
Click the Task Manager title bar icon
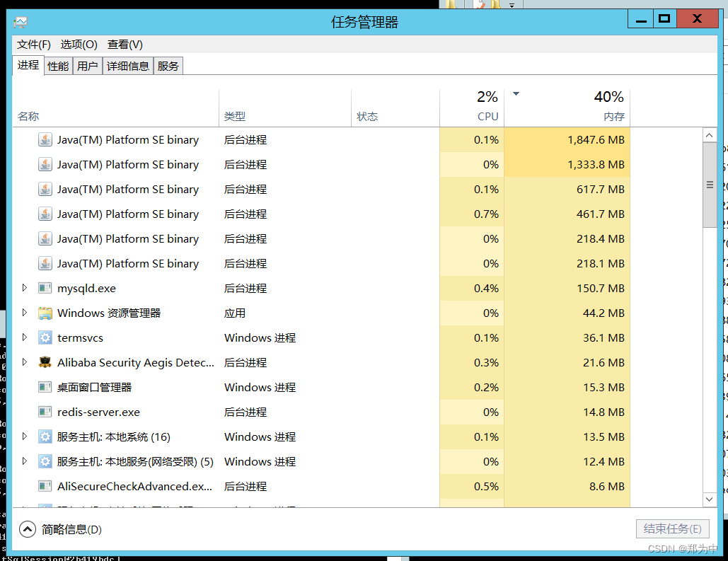21,22
